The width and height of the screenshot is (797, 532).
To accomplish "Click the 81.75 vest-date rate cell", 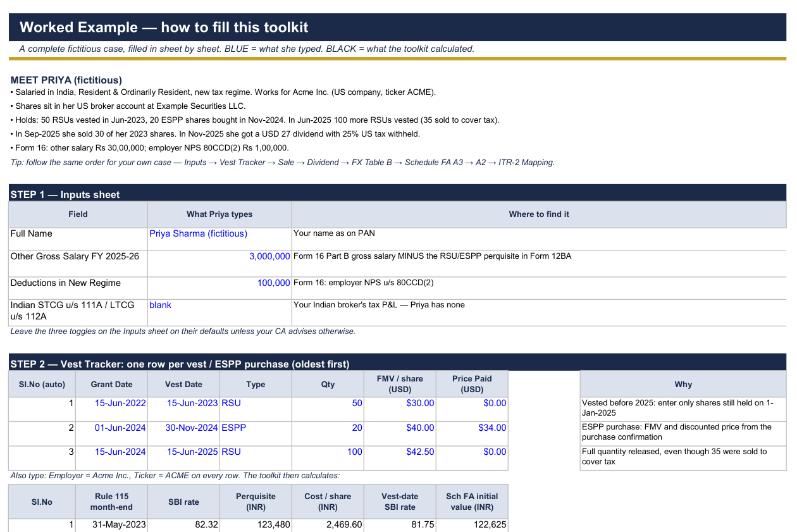I will tap(400, 525).
